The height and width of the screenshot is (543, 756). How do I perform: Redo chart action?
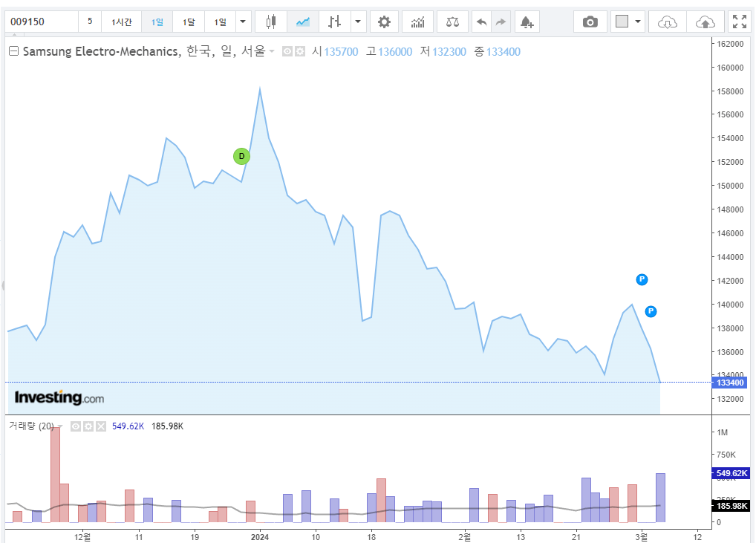tap(501, 22)
